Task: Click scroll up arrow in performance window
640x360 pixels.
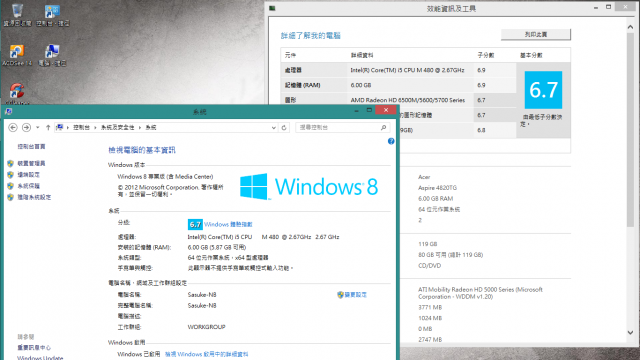Action: pos(631,27)
